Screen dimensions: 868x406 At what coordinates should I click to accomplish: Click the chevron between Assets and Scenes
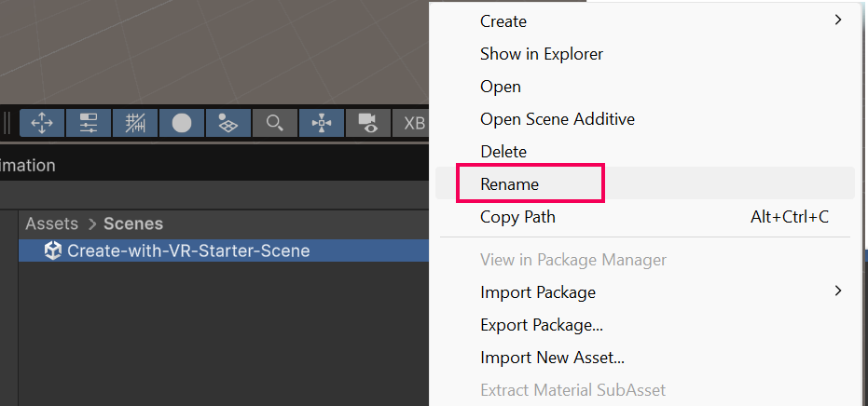pos(92,223)
